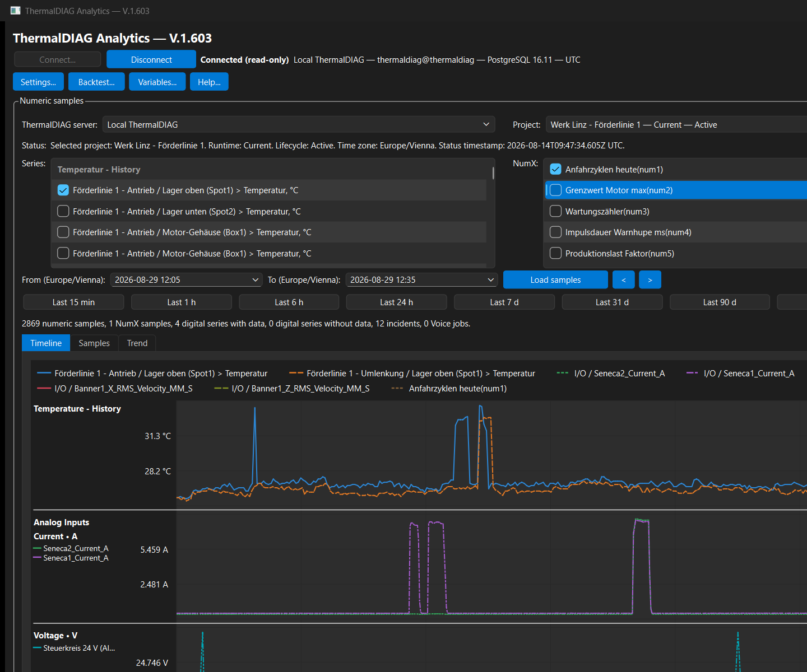Click the 2.481 A axis label
The image size is (807, 672).
(154, 584)
